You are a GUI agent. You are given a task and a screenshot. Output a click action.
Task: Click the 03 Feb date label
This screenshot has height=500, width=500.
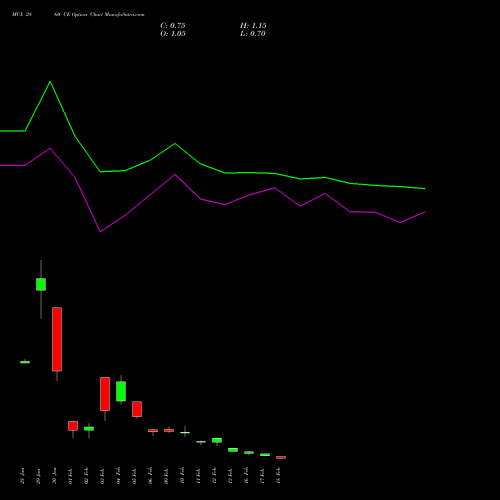point(102,476)
